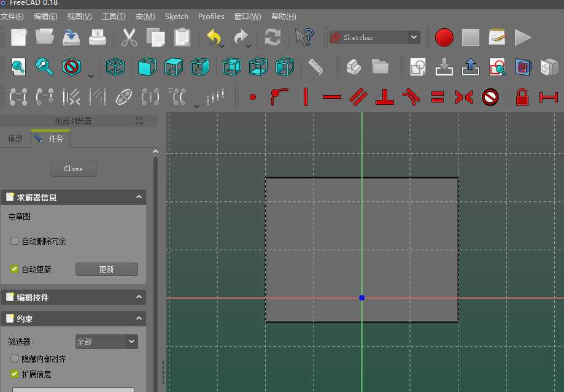Create a new document
Screen dimensions: 564x392
click(x=18, y=37)
